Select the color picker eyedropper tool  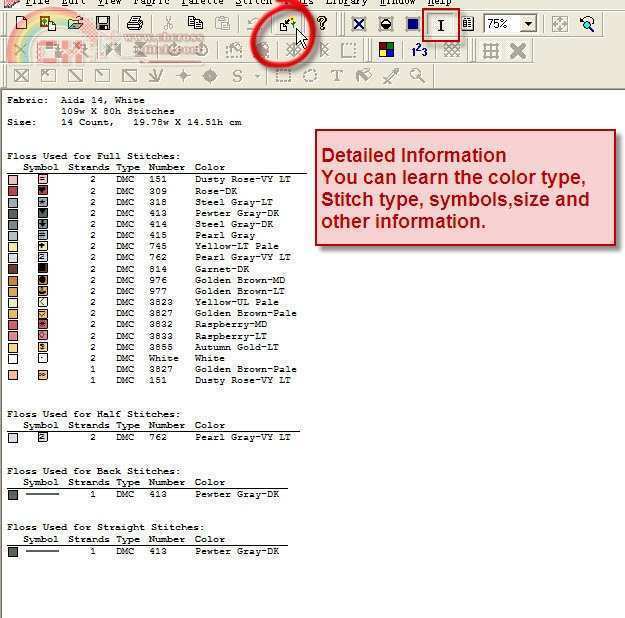391,75
